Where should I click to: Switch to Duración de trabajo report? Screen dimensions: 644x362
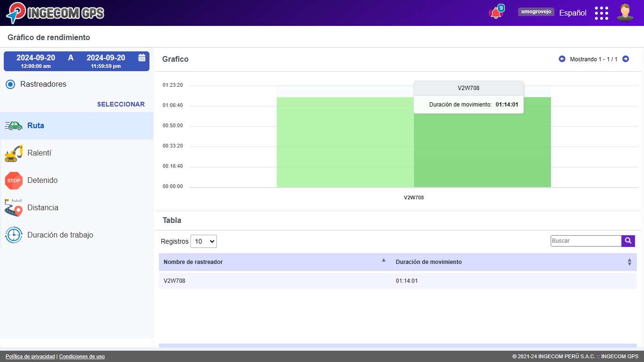click(60, 235)
